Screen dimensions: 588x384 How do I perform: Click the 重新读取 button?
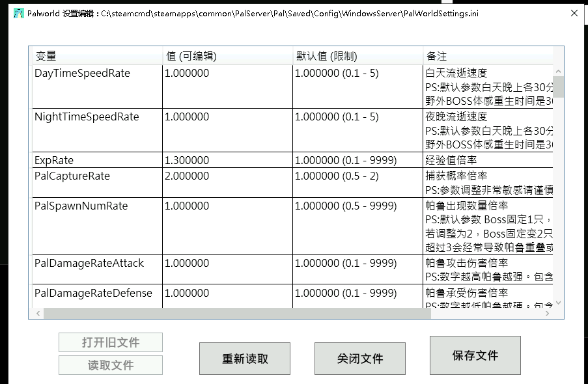click(245, 359)
